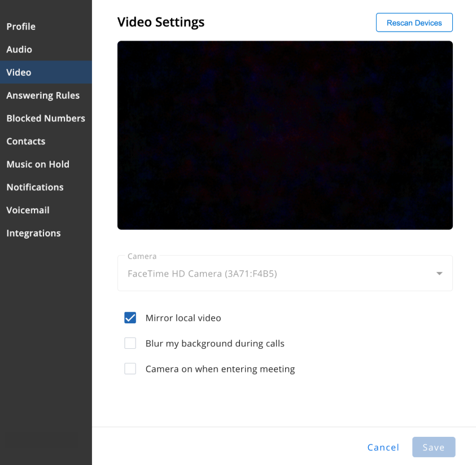Go to Voicemail settings
This screenshot has height=465, width=476.
click(x=46, y=210)
